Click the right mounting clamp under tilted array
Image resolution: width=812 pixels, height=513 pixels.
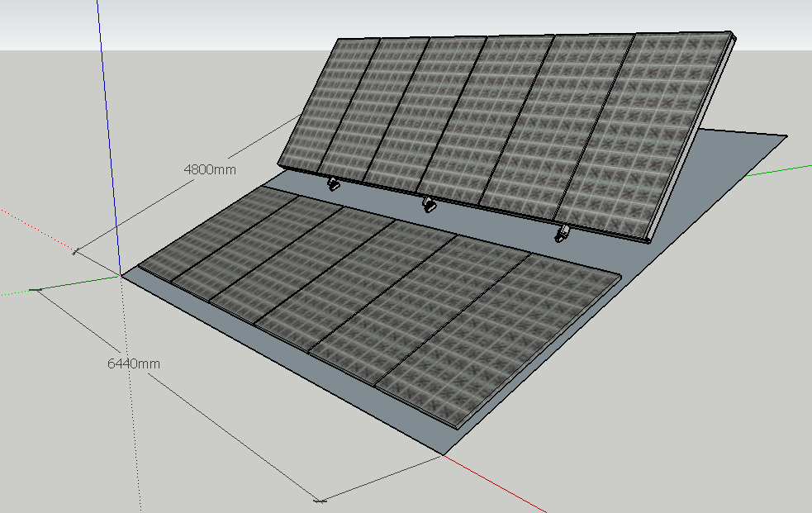(562, 234)
